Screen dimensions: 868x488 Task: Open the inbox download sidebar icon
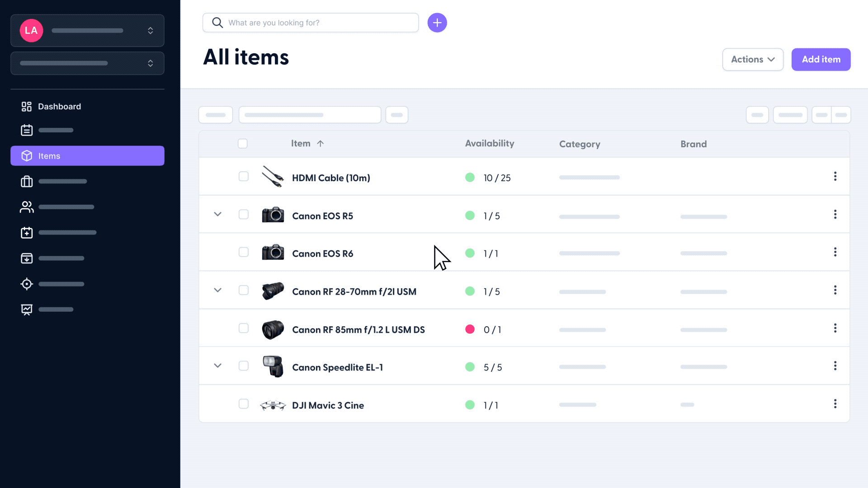click(x=27, y=258)
